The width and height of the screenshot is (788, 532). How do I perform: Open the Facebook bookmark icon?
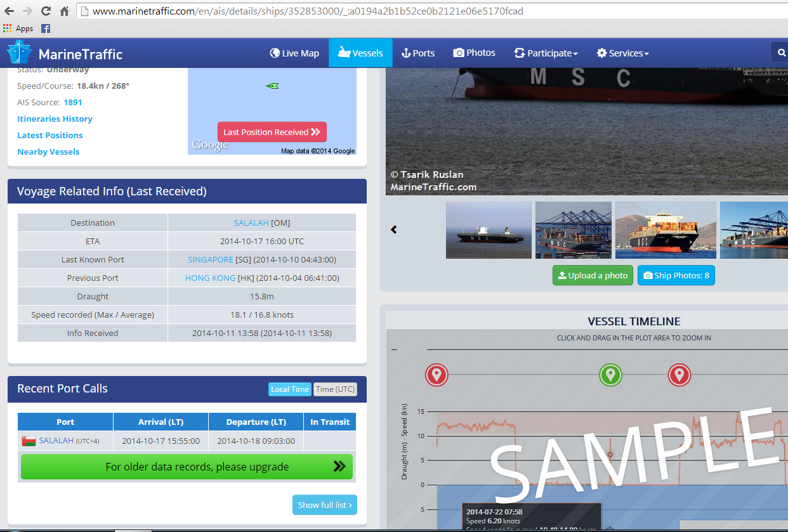coord(46,29)
